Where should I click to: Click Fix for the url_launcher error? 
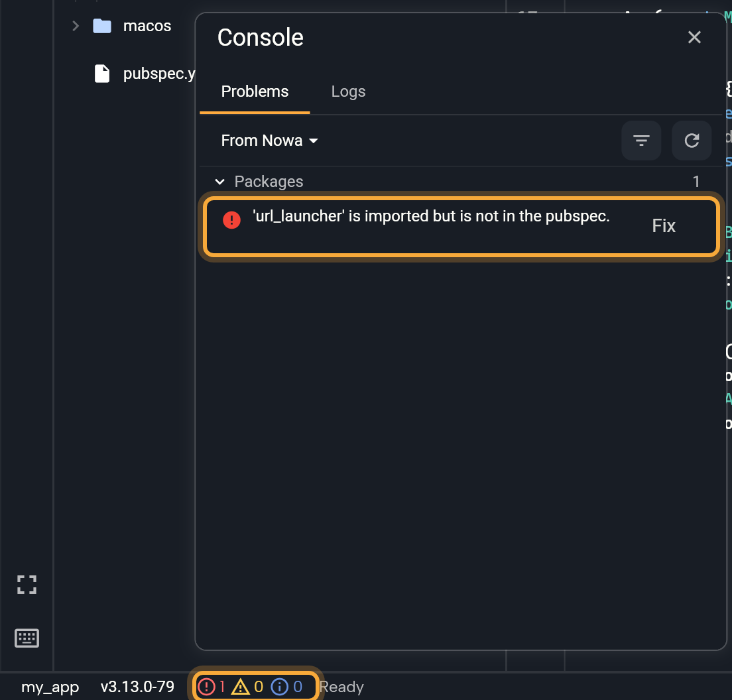tap(663, 226)
